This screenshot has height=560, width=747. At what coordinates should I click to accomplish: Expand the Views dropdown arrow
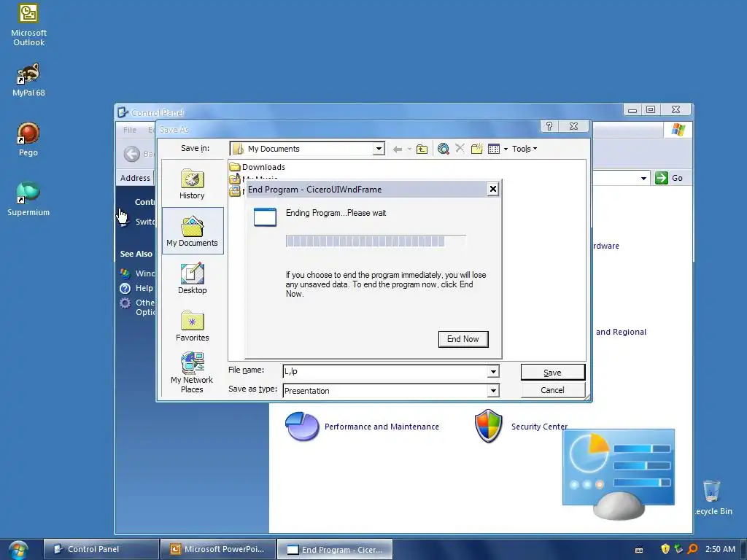tap(506, 149)
